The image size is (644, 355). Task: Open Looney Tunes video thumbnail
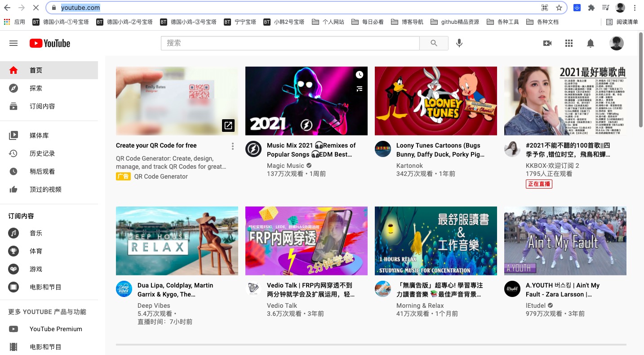[436, 101]
